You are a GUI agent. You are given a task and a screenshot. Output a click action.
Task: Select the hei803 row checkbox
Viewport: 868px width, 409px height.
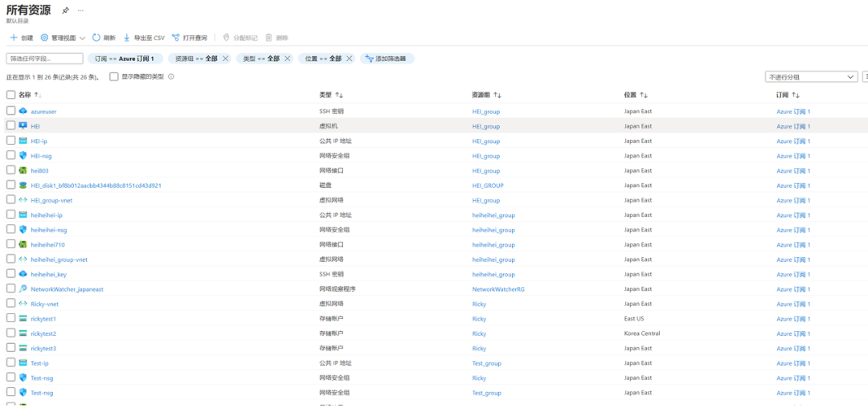tap(10, 170)
